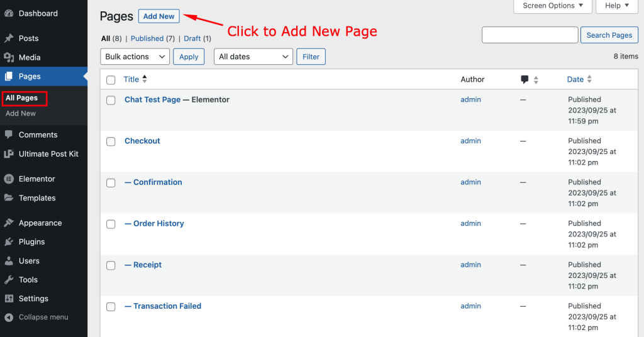Click the Users person icon
This screenshot has width=644, height=337.
[9, 261]
